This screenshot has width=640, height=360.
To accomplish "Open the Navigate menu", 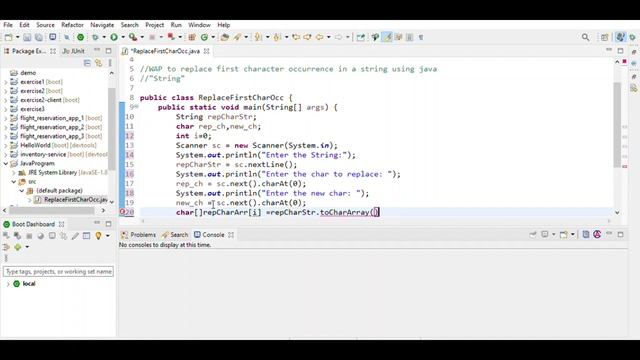I will point(102,25).
